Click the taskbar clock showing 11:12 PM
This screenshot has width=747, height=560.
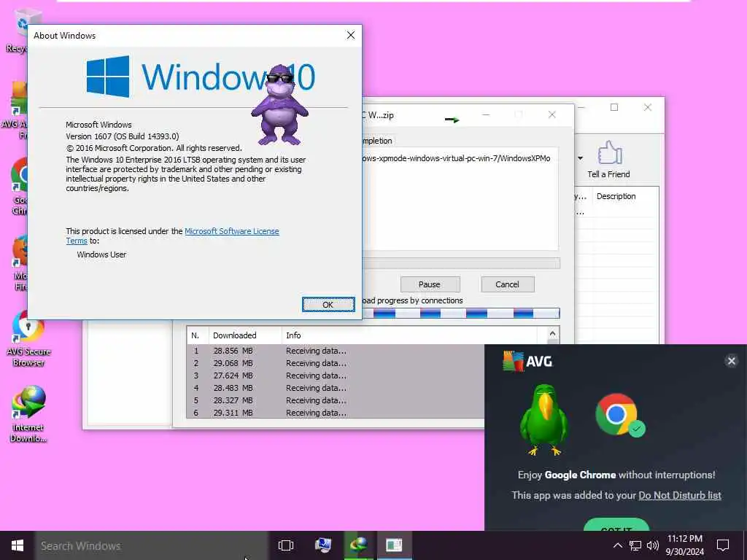pos(684,545)
